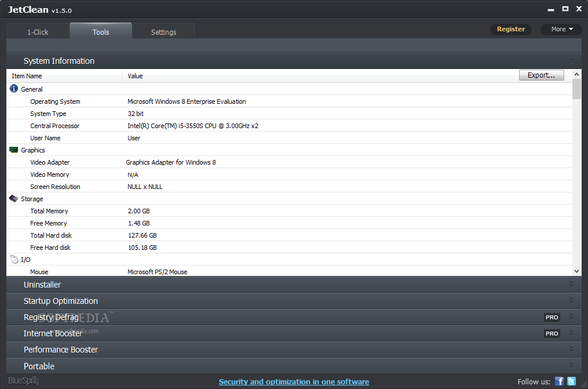Click the value 2.00 GB
The width and height of the screenshot is (588, 389).
click(139, 211)
